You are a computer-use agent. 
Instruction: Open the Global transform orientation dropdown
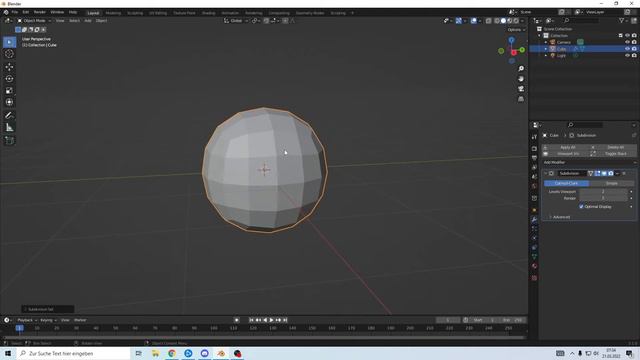pos(236,21)
